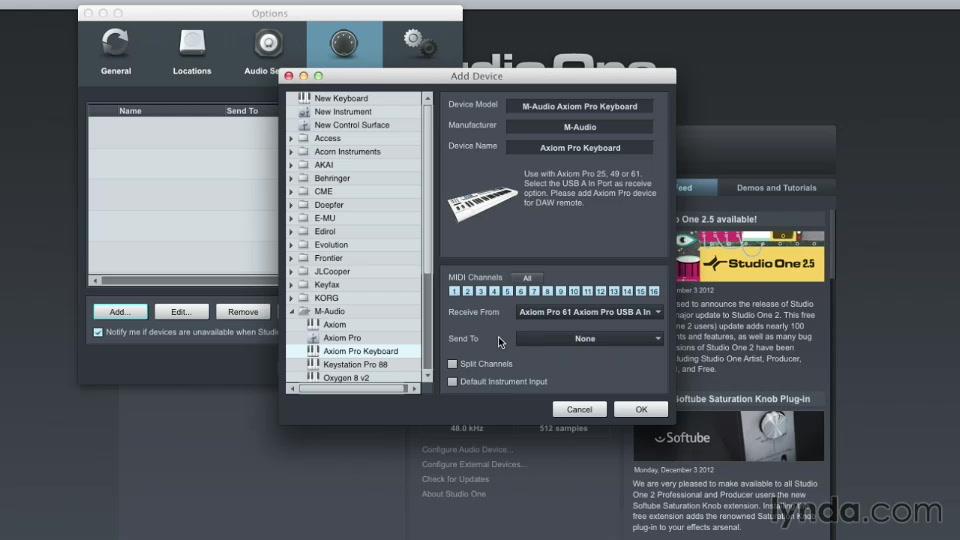Toggle MIDI channel 1

point(454,291)
